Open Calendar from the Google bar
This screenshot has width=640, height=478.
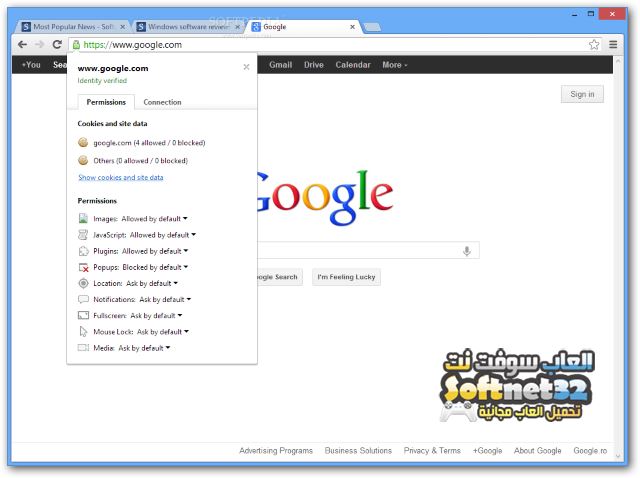click(x=353, y=65)
